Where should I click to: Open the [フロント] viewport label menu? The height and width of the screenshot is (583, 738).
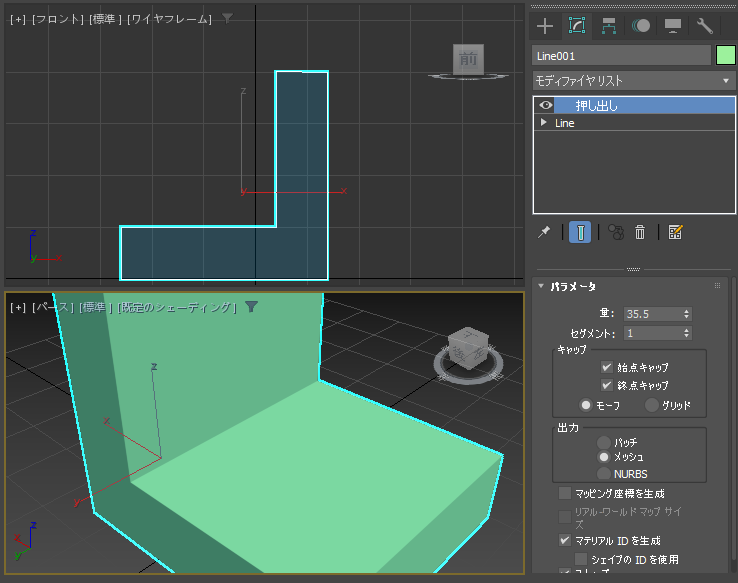[57, 19]
